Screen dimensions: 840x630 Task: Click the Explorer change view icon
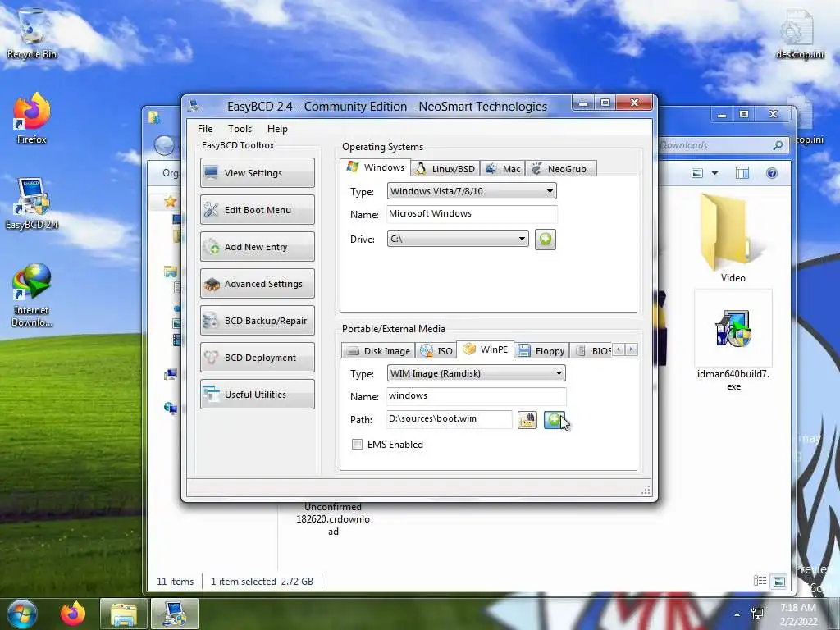697,173
